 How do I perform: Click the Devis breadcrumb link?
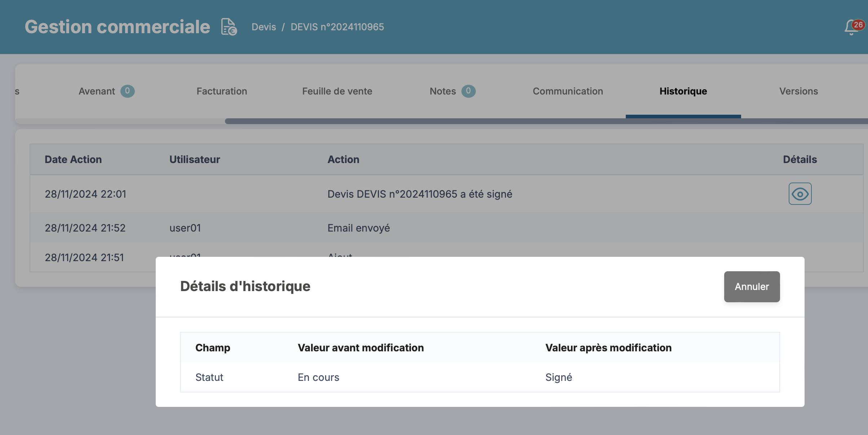pyautogui.click(x=263, y=27)
